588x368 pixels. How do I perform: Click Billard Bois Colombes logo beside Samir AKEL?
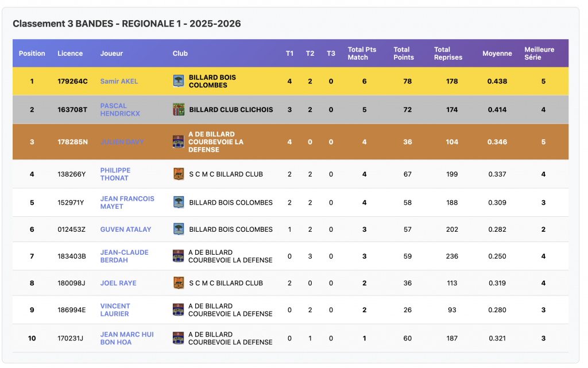coord(179,81)
